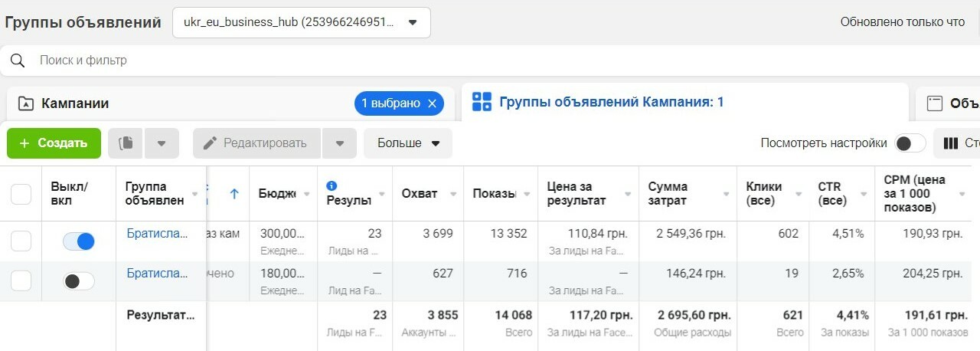
Task: Click the duplicate ad set icon
Action: pos(126,143)
